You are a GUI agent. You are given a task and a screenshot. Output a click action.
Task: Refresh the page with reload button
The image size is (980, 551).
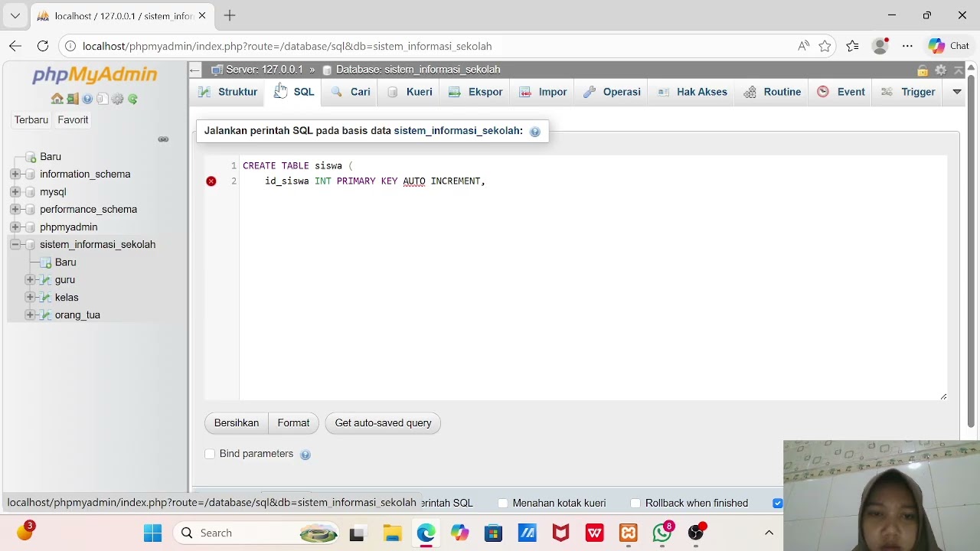tap(43, 46)
